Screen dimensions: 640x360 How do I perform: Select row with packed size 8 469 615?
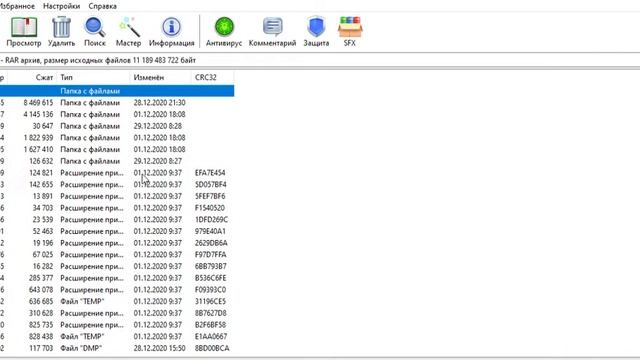click(117, 102)
